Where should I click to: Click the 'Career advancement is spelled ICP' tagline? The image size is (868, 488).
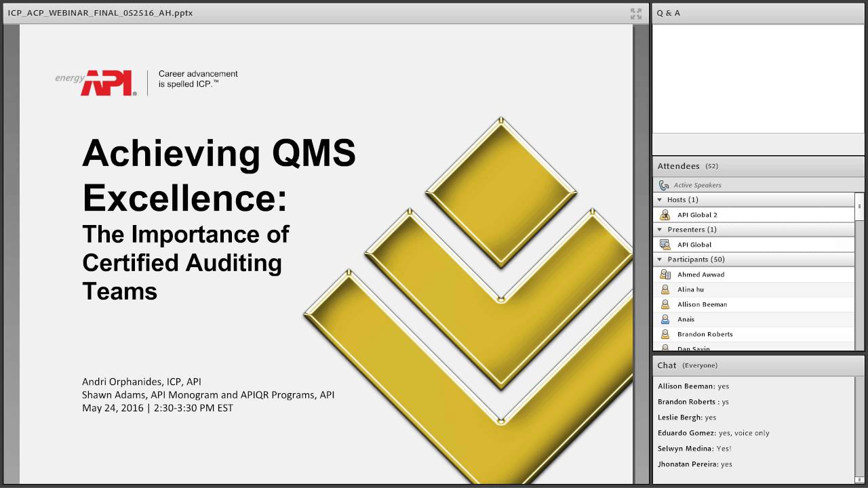point(198,79)
